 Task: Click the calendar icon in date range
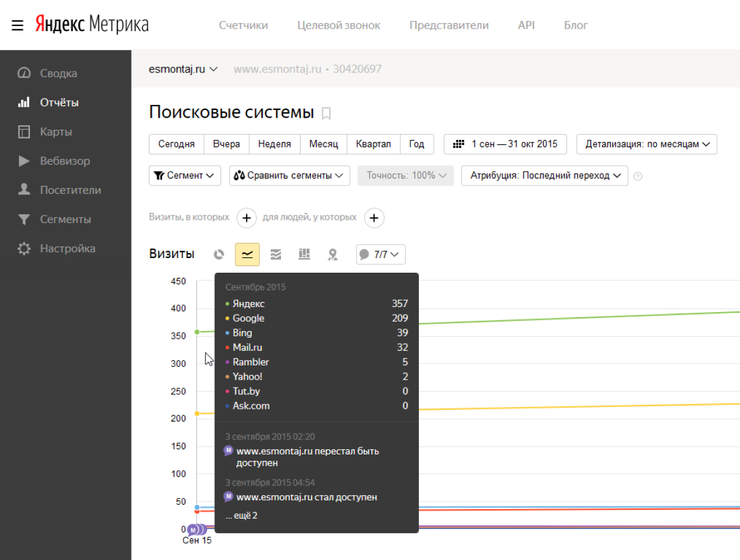pos(459,144)
